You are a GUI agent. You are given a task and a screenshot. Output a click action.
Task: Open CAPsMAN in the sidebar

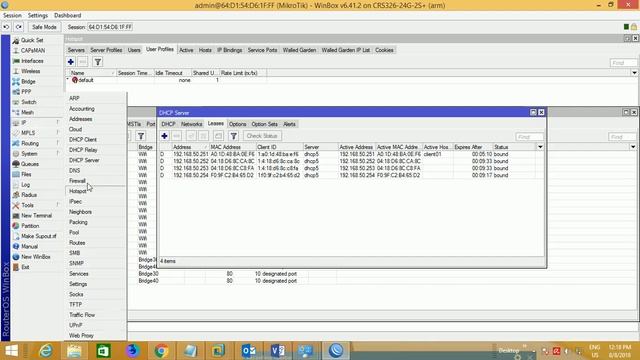point(33,51)
